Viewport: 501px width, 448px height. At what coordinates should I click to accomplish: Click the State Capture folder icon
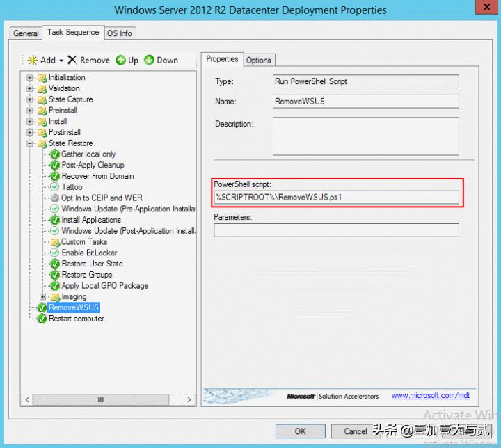(42, 99)
